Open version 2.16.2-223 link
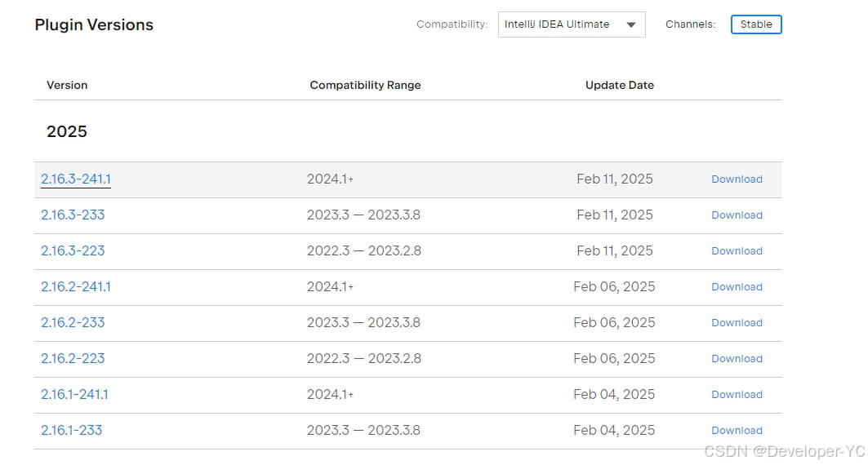This screenshot has height=465, width=868. [x=73, y=358]
